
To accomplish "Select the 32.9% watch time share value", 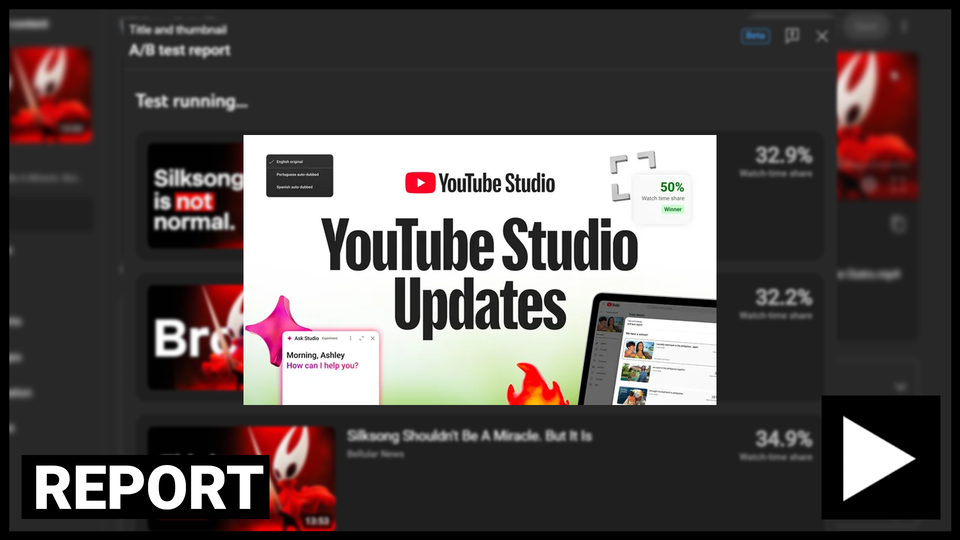I will 783,156.
